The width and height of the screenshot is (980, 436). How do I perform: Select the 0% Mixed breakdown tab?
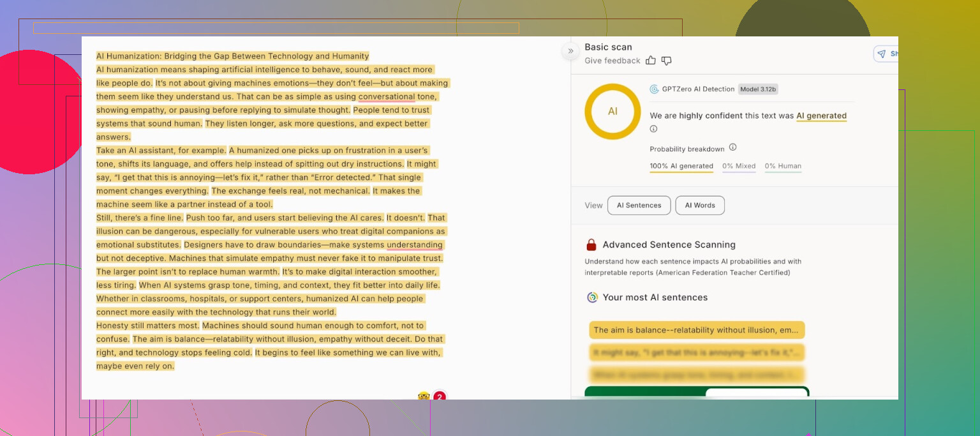coord(739,166)
